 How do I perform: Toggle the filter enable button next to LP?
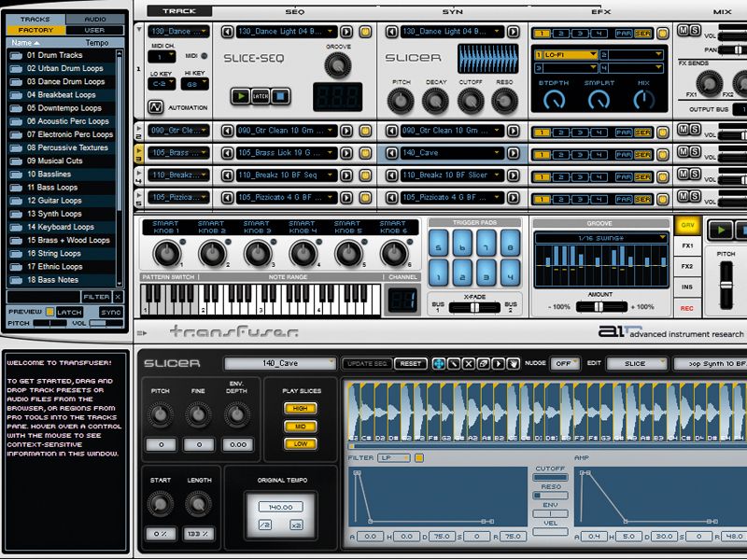(x=418, y=458)
